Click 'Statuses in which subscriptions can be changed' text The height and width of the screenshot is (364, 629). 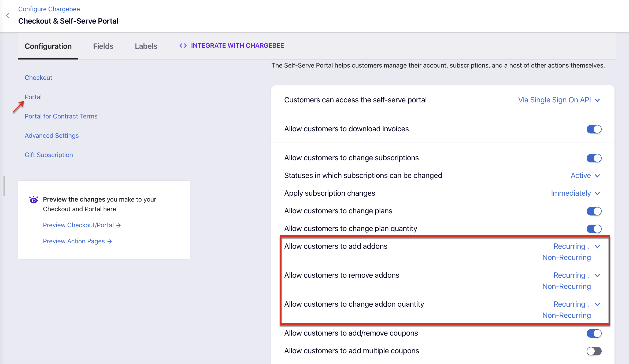[x=363, y=176]
